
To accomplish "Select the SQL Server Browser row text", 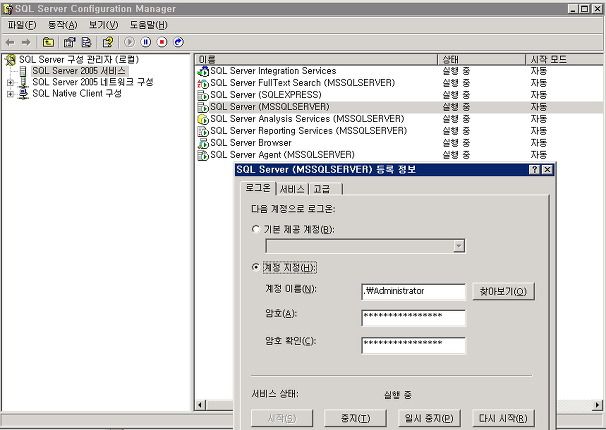I will pos(251,143).
